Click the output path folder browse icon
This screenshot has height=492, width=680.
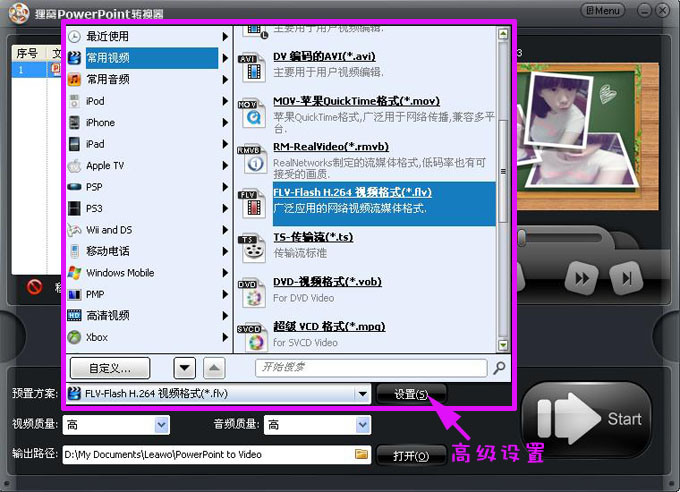point(361,454)
